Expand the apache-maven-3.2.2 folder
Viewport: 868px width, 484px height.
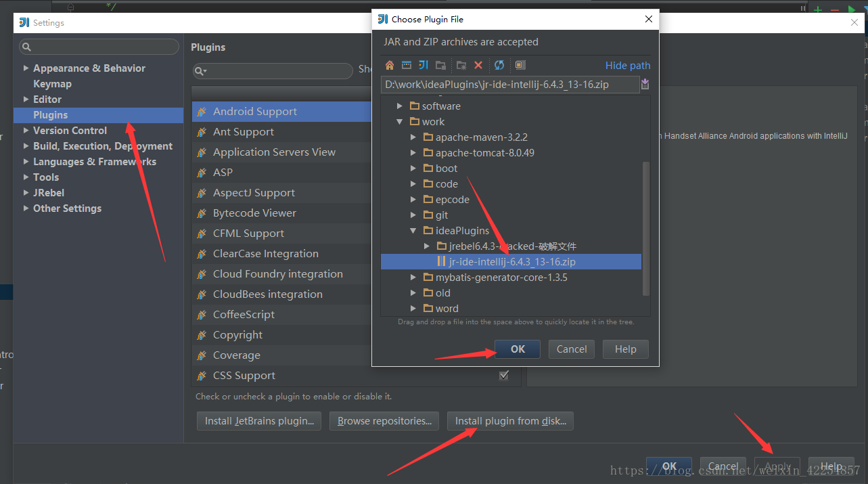coord(413,137)
